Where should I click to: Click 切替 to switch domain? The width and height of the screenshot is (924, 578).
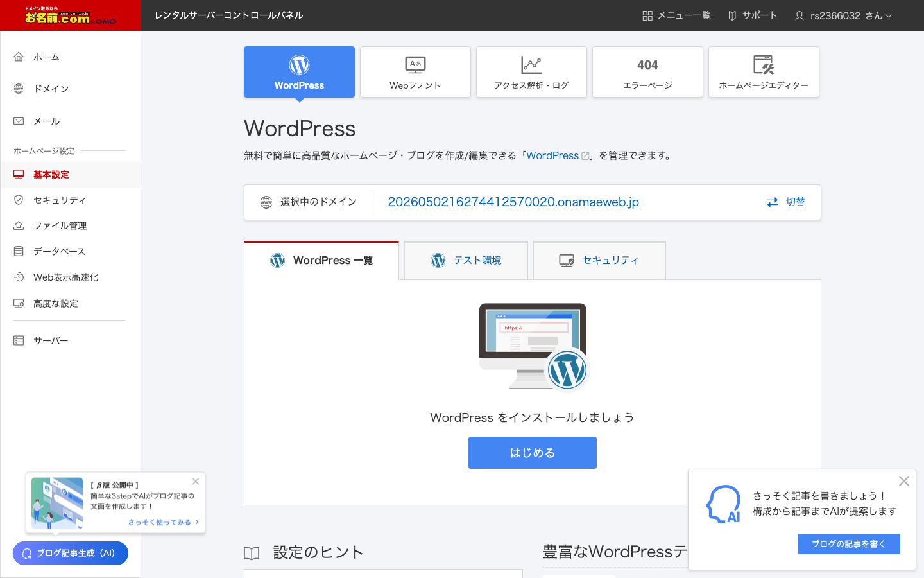[x=786, y=202]
